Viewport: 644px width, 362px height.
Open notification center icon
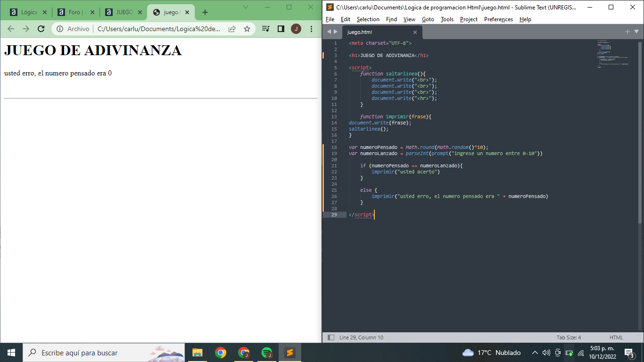(629, 353)
